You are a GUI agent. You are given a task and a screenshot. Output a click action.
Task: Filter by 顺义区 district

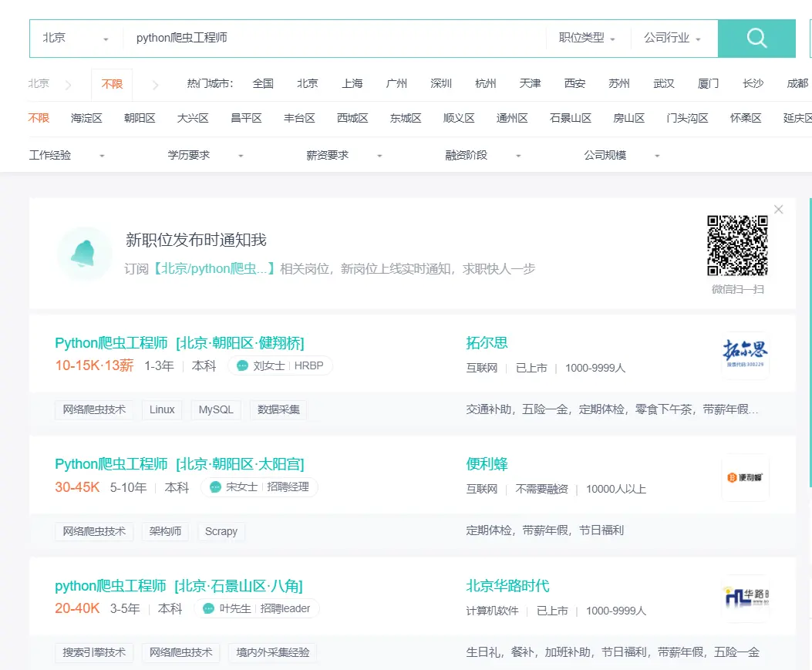tap(459, 118)
